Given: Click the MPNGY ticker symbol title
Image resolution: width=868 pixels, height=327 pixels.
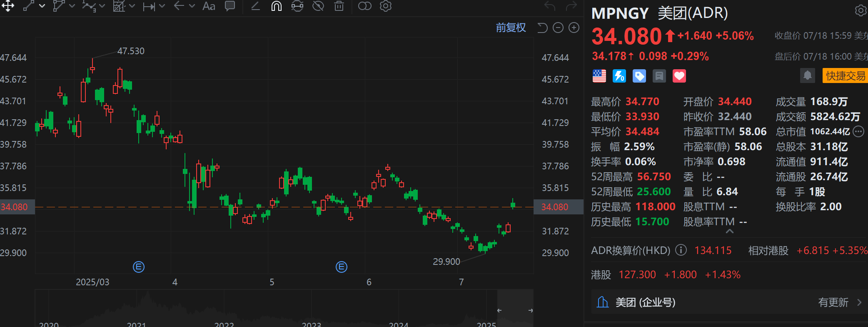Looking at the screenshot, I should 620,13.
